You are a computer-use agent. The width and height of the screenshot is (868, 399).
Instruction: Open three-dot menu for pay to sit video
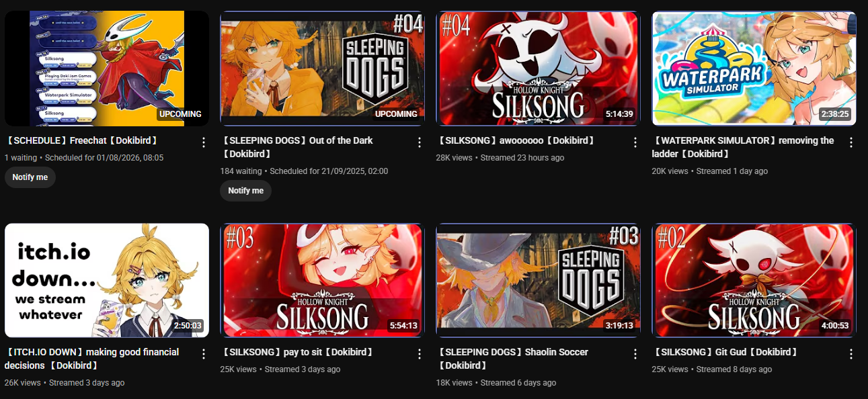click(420, 354)
